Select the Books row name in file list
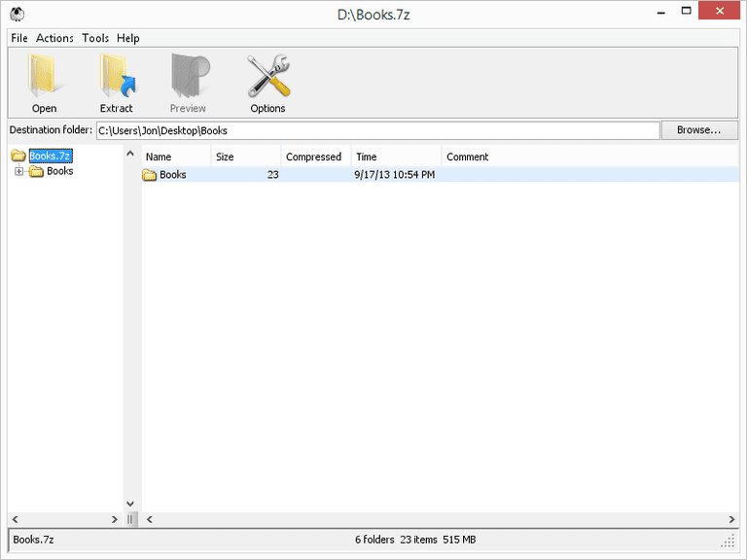Screen dimensions: 747x560 (x=172, y=175)
